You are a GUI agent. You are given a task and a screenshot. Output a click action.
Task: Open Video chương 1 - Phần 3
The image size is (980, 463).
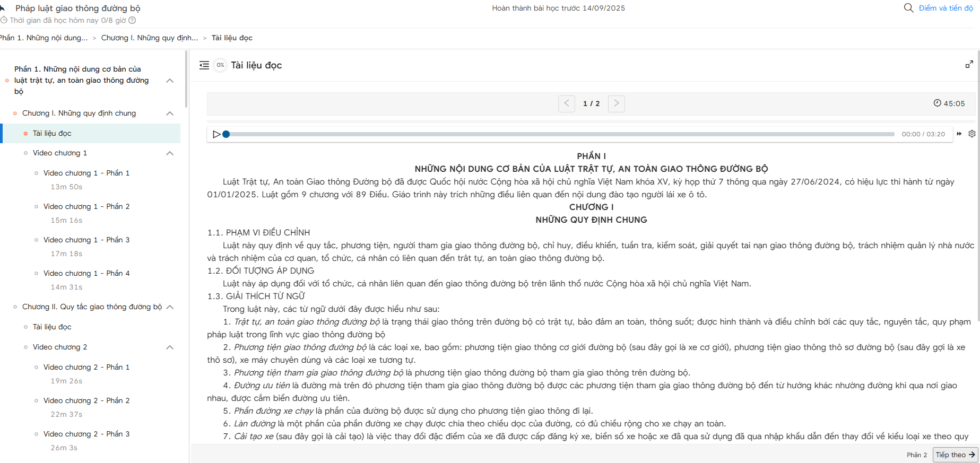click(x=86, y=240)
